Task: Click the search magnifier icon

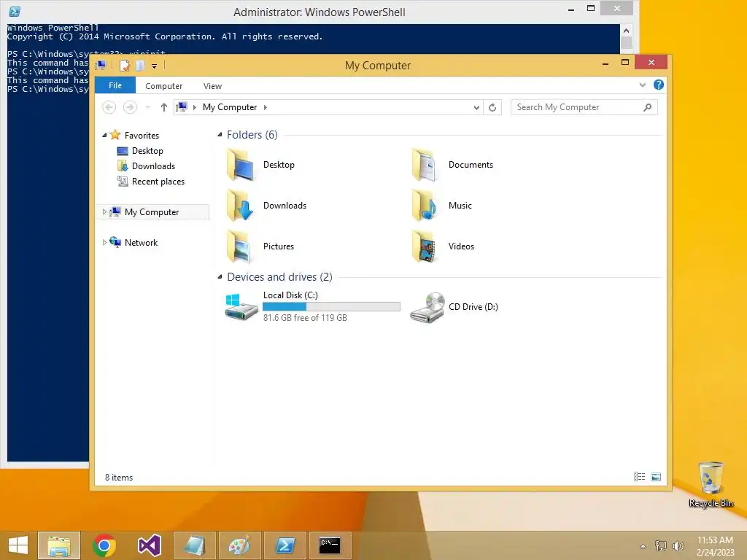Action: (647, 108)
